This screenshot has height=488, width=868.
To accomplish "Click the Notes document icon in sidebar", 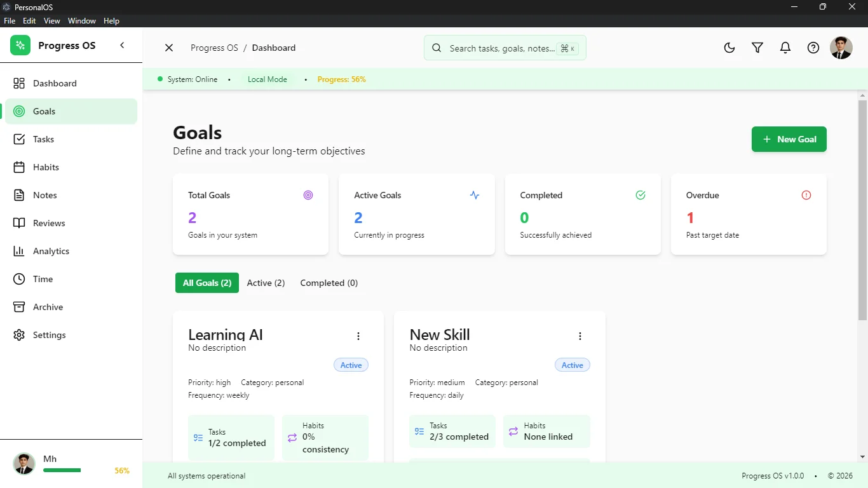I will (20, 195).
